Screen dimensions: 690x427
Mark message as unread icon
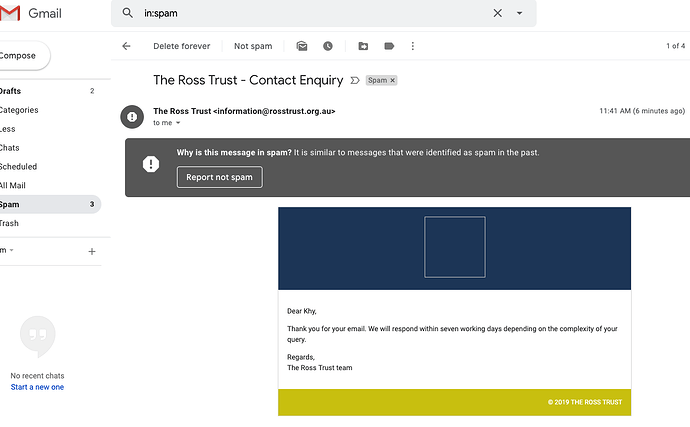(x=302, y=46)
